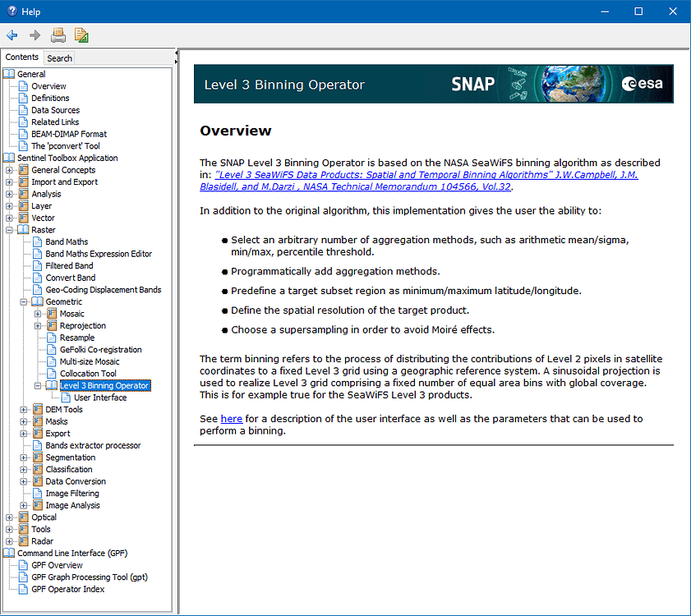The height and width of the screenshot is (616, 691).
Task: Click the page icon beside Image Filtering
Action: coord(38,493)
